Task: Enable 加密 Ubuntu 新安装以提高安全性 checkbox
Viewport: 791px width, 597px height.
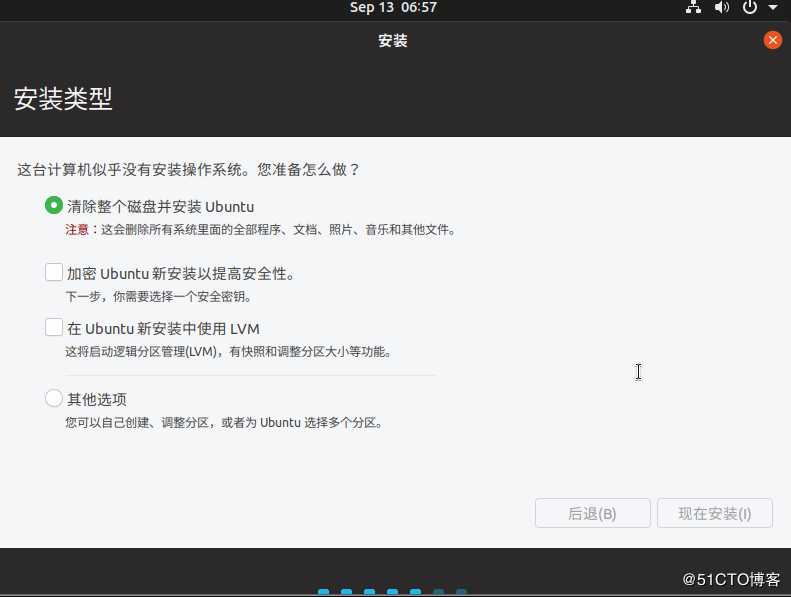Action: (x=54, y=272)
